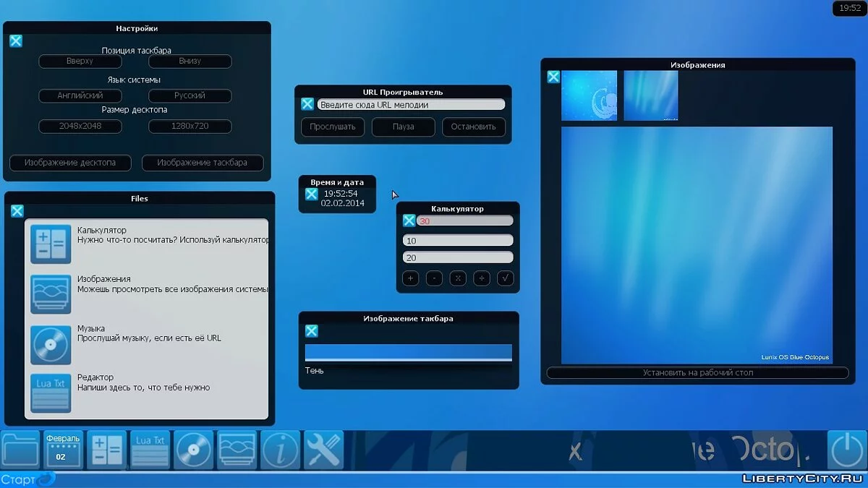Open the folder icon on the taskbar
The width and height of the screenshot is (868, 488).
[20, 450]
